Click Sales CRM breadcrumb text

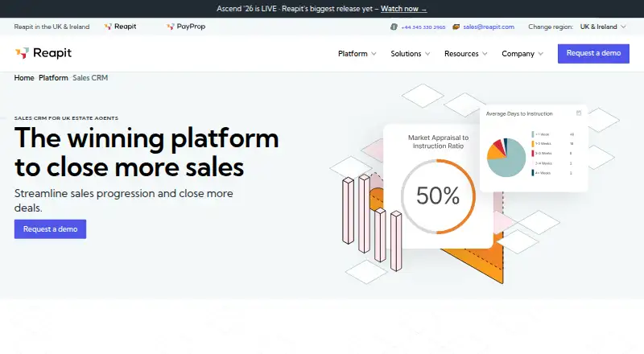click(x=90, y=78)
